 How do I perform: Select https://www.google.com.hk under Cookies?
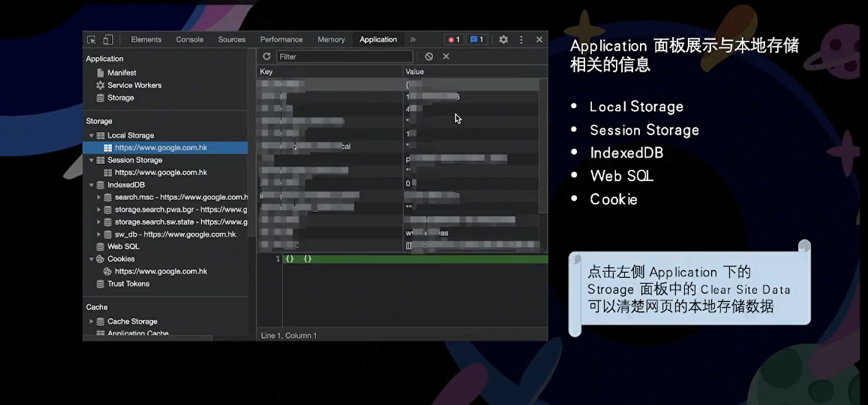[160, 271]
